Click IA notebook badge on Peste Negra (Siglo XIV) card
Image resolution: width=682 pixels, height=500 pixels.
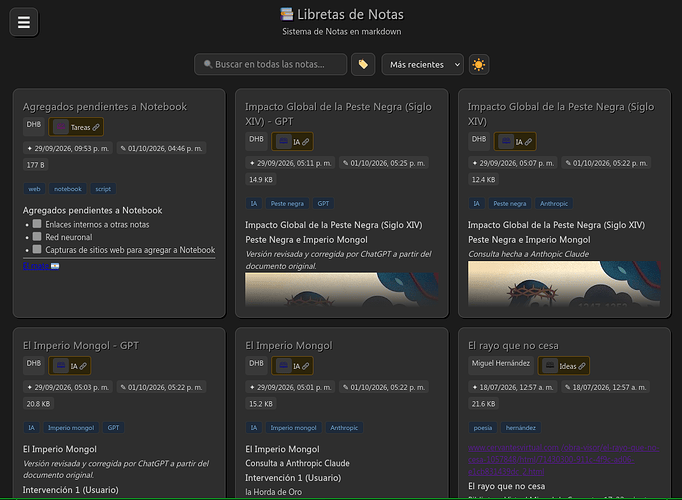[515, 142]
